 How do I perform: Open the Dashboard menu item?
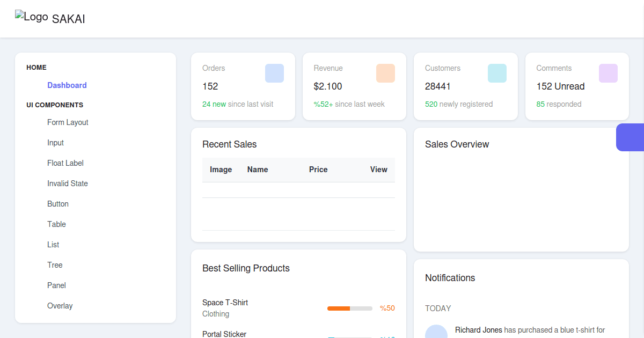tap(67, 85)
